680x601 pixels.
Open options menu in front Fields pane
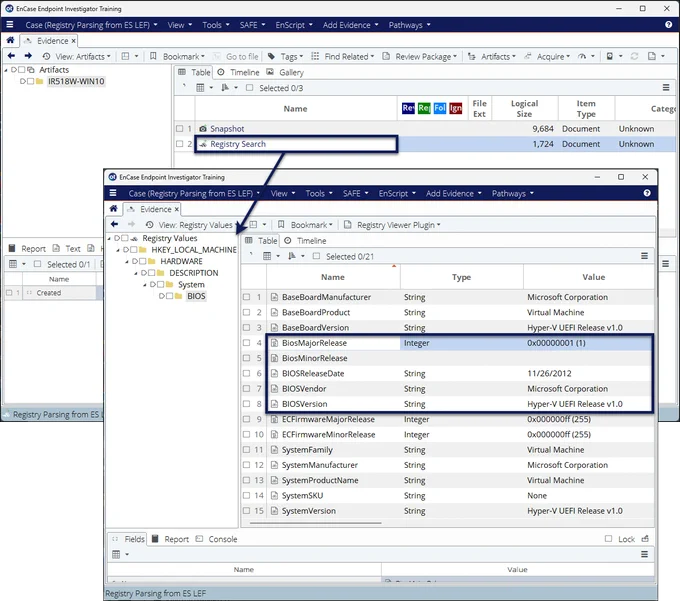[x=644, y=554]
